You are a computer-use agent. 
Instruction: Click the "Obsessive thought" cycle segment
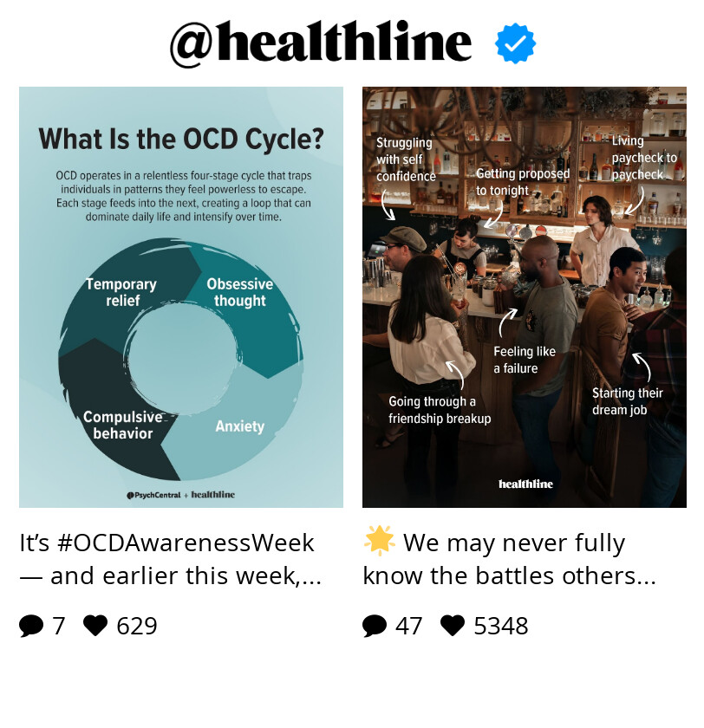(239, 293)
